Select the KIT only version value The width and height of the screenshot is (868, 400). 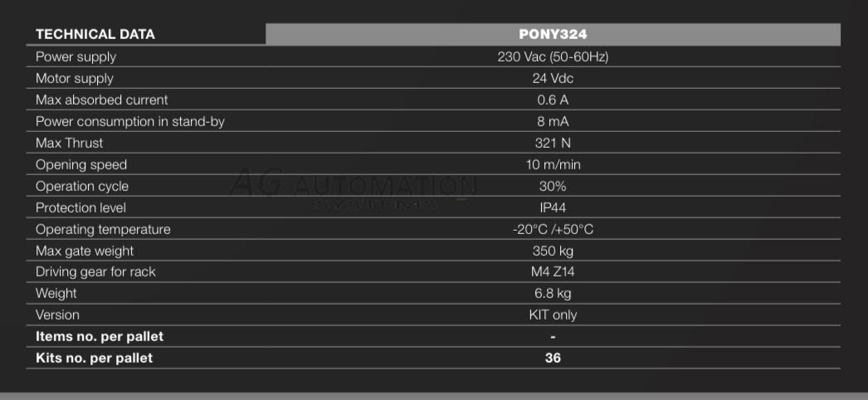553,315
